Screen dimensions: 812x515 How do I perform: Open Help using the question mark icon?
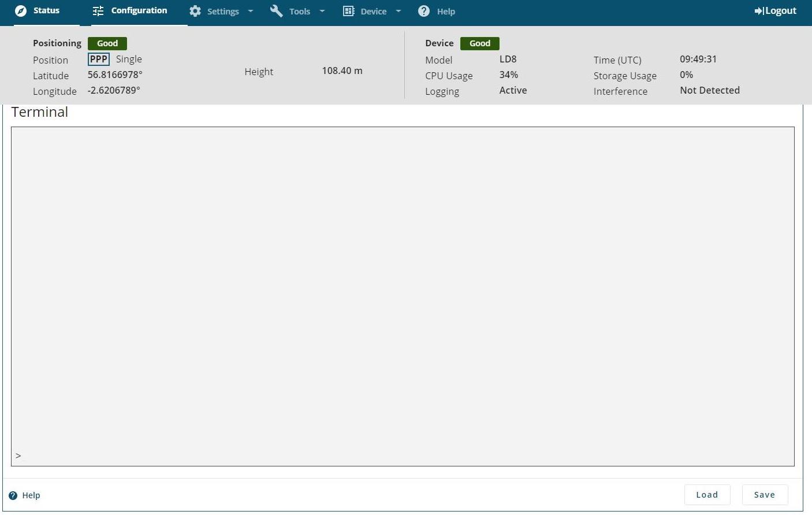[423, 11]
